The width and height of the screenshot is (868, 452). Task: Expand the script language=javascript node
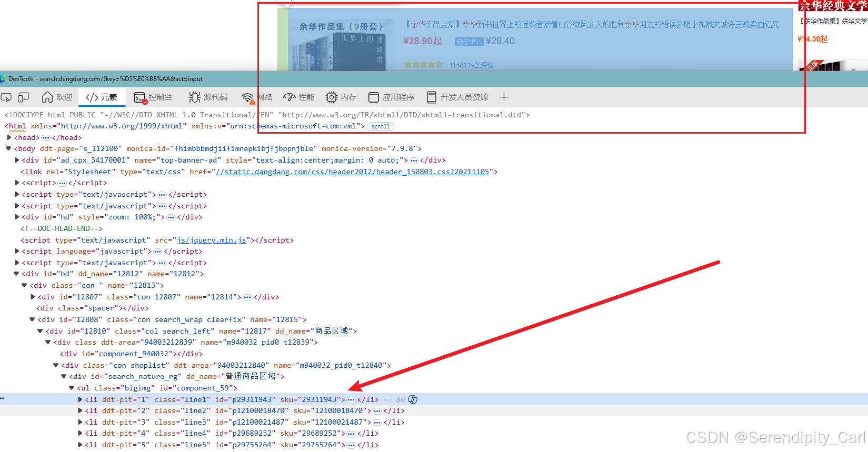17,251
